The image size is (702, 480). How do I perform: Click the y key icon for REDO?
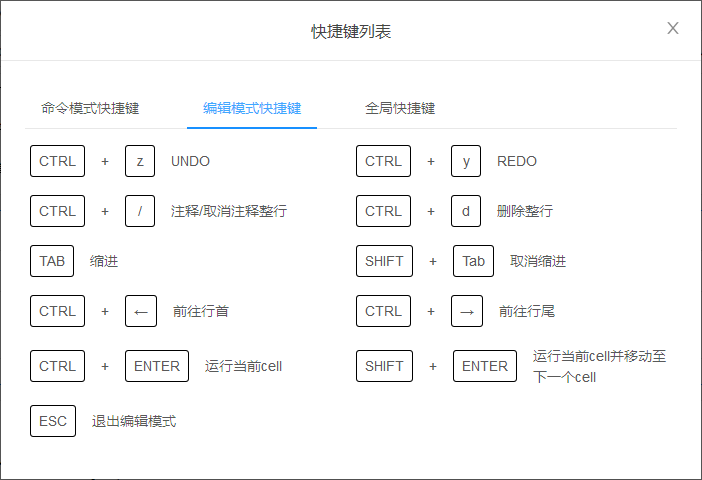click(x=466, y=161)
